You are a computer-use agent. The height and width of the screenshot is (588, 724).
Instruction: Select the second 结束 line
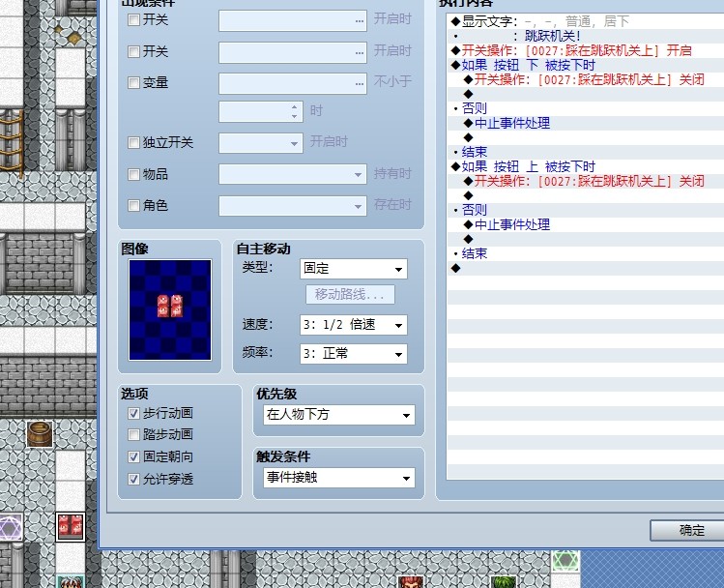point(585,253)
